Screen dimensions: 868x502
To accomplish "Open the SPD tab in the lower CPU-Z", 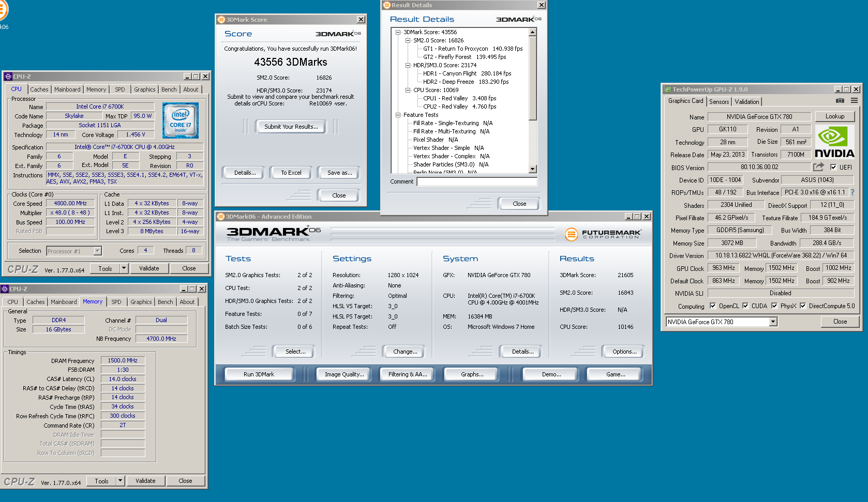I will pyautogui.click(x=116, y=302).
